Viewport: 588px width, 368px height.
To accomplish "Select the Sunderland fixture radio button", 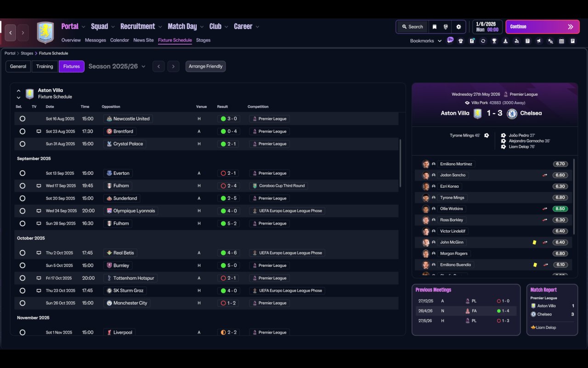I will pos(23,198).
